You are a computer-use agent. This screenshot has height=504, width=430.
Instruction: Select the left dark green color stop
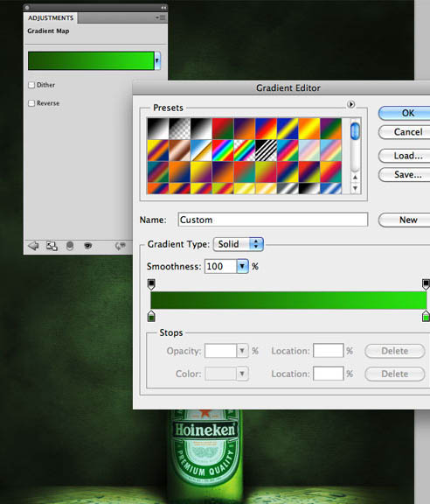[151, 316]
